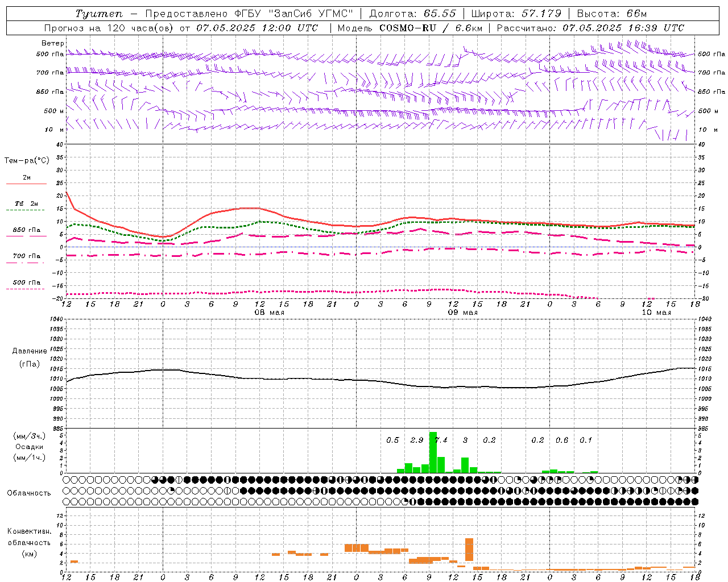Select the Облачность cloud cover label

point(29,493)
